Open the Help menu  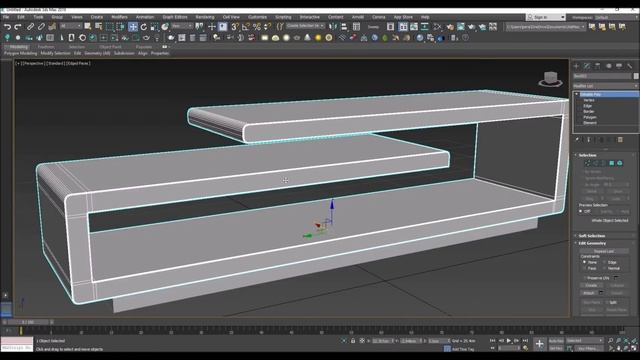coord(425,17)
